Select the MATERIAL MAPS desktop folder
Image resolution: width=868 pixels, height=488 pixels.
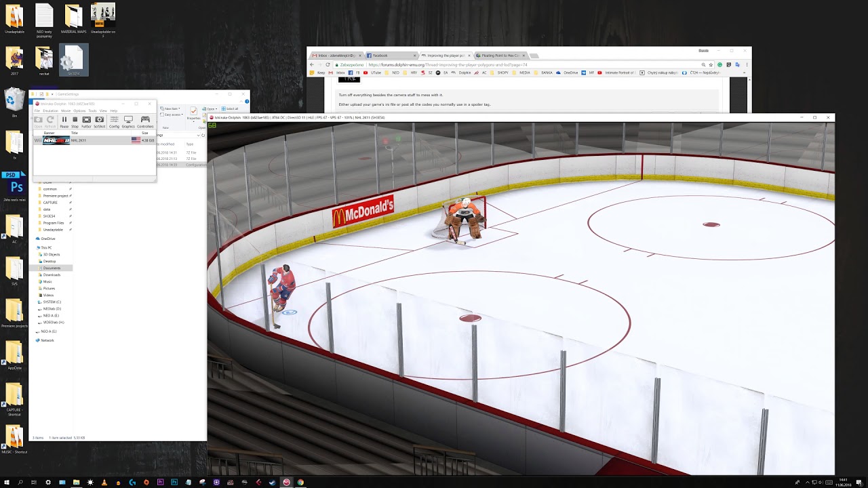pos(73,19)
